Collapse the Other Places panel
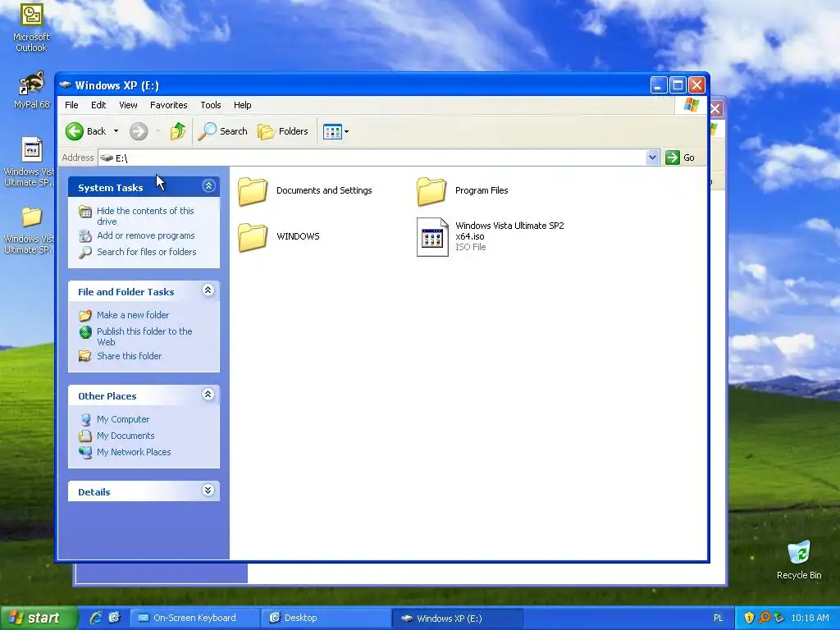The width and height of the screenshot is (840, 630). (208, 395)
